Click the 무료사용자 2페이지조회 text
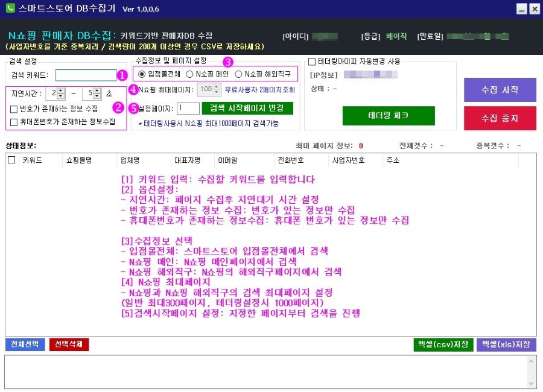This screenshot has width=543, height=392. [259, 90]
